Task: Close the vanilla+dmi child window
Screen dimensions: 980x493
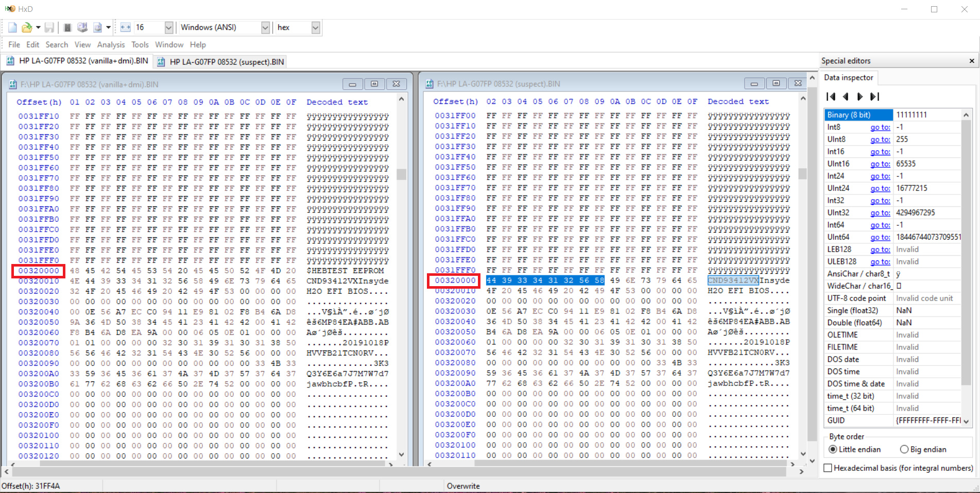Action: pyautogui.click(x=397, y=84)
